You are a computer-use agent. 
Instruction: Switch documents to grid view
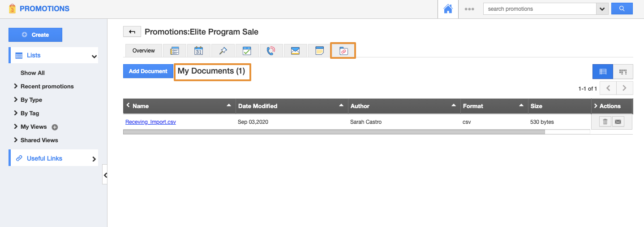pyautogui.click(x=623, y=71)
